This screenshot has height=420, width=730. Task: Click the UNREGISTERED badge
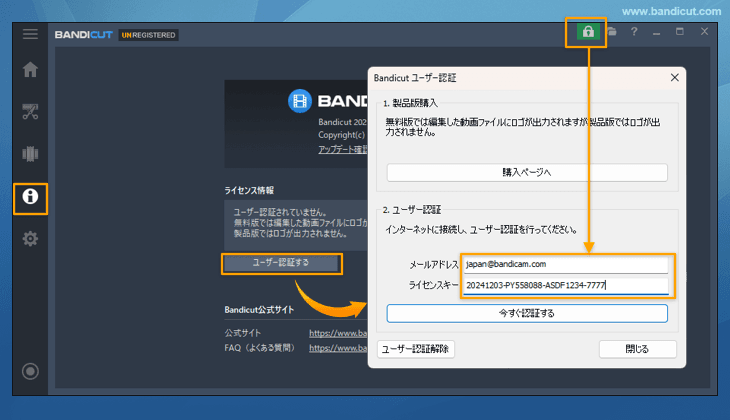(149, 35)
